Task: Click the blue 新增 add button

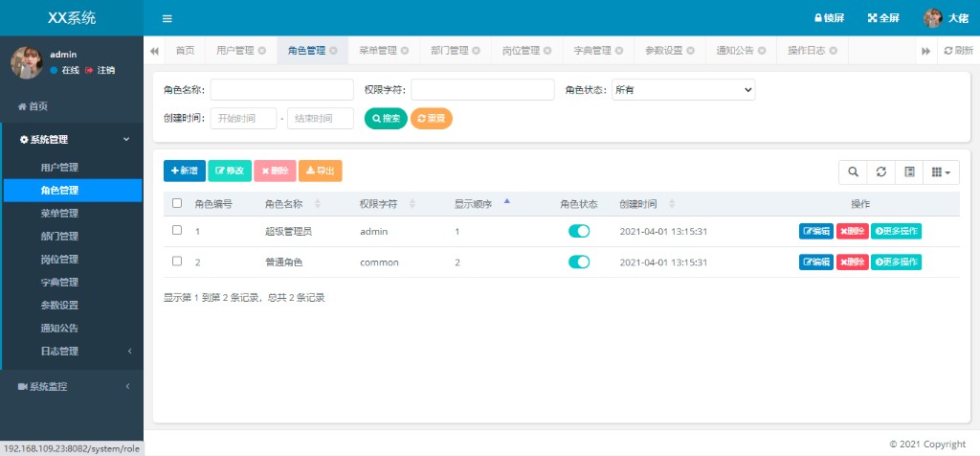Action: (185, 171)
